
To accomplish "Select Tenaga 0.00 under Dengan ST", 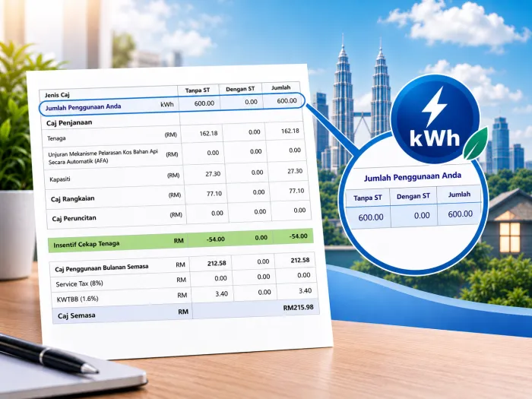I will [254, 132].
